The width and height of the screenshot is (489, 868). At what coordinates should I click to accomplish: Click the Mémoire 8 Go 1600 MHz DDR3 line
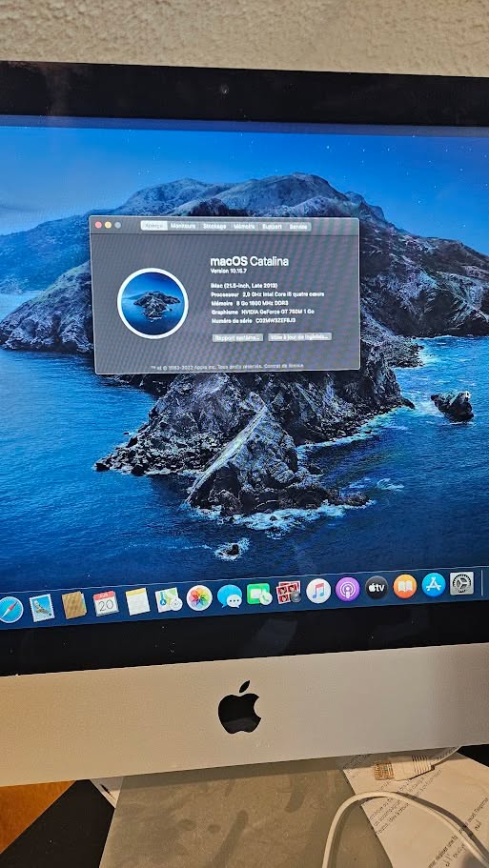pos(250,303)
